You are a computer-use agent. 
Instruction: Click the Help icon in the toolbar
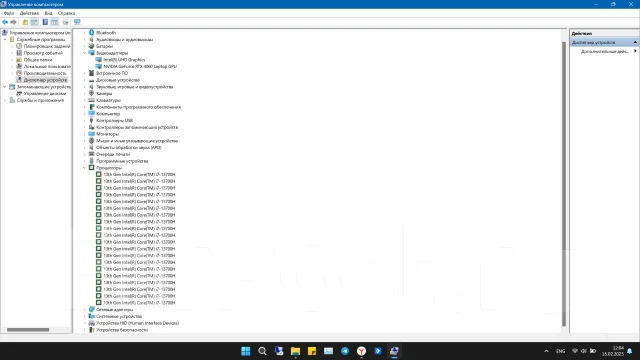click(45, 22)
